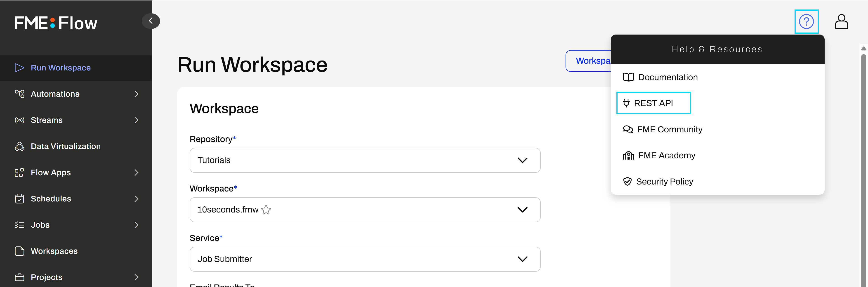
Task: Star 10seconds.fmw as a favorite workspace
Action: coord(266,210)
